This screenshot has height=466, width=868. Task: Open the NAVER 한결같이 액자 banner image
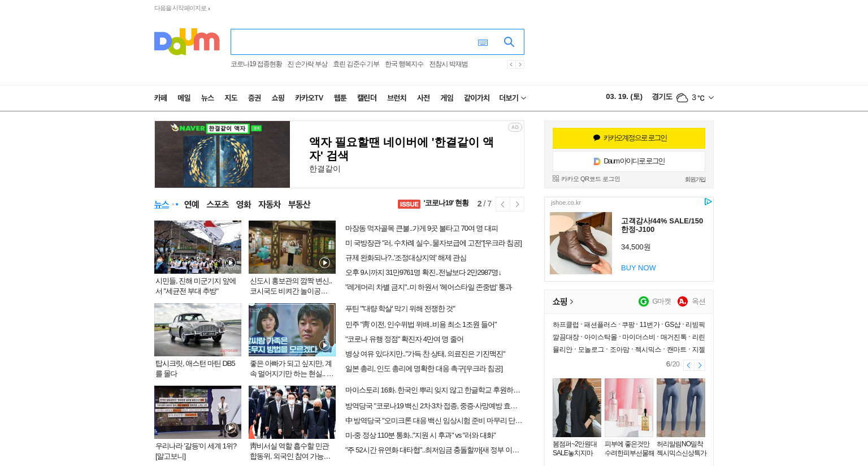[222, 154]
